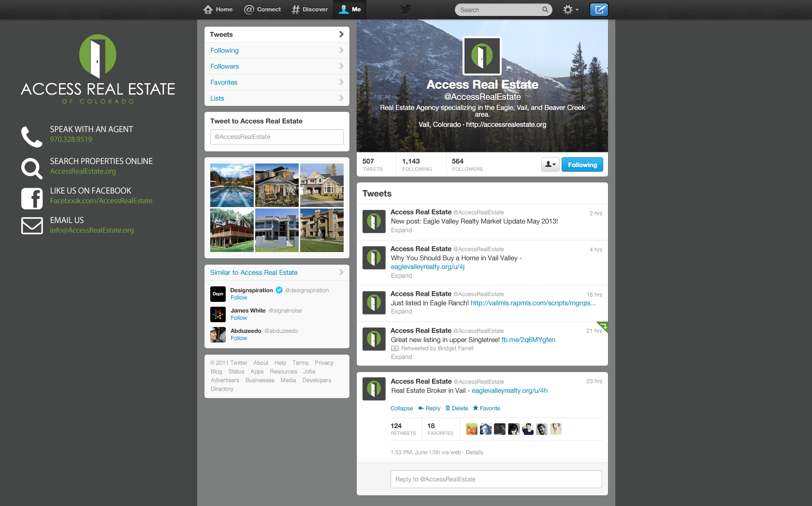This screenshot has width=812, height=506.
Task: Click the Tweet to Access Real Estate field
Action: 277,137
